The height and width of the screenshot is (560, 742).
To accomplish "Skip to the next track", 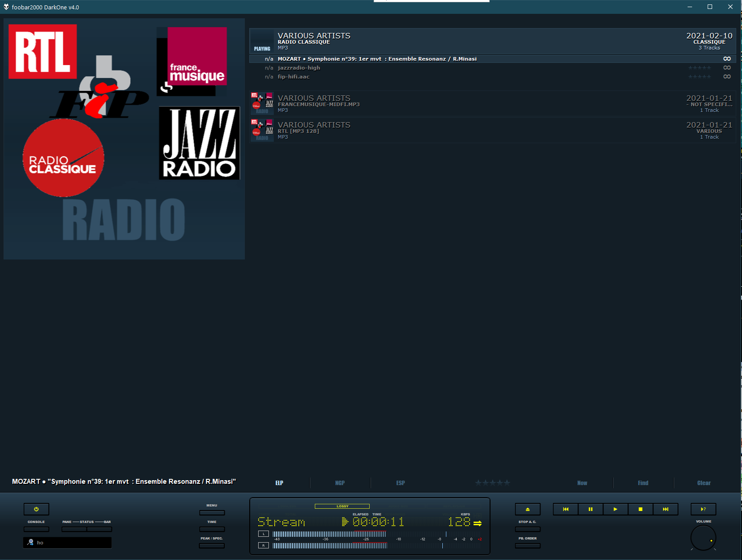I will (x=665, y=509).
